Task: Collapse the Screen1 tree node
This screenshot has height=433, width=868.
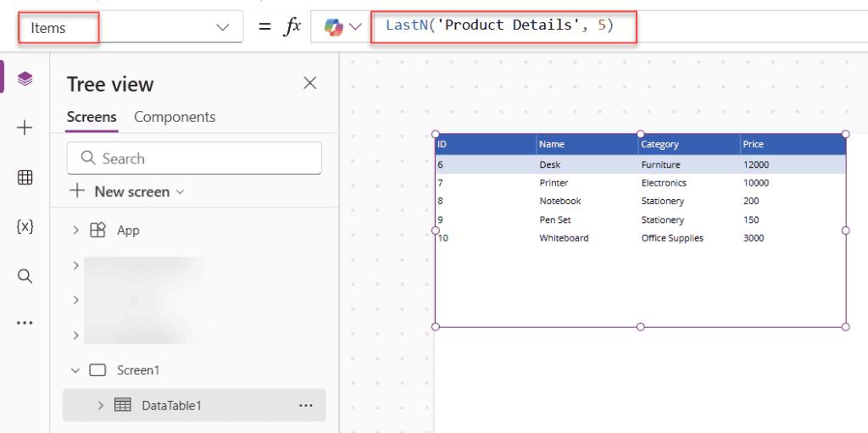Action: pyautogui.click(x=75, y=370)
